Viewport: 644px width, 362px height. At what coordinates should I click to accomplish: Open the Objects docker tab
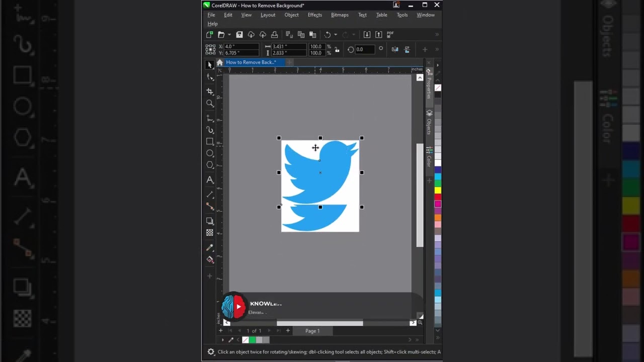(x=429, y=122)
